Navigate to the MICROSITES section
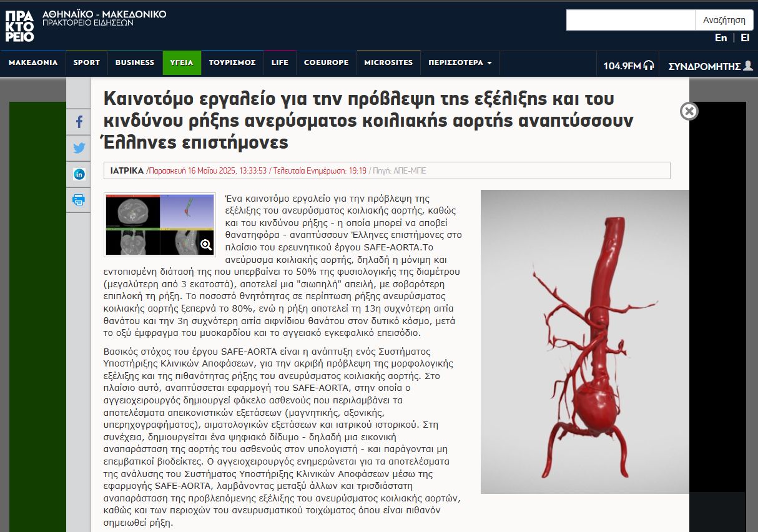This screenshot has height=532, width=758. coord(388,62)
